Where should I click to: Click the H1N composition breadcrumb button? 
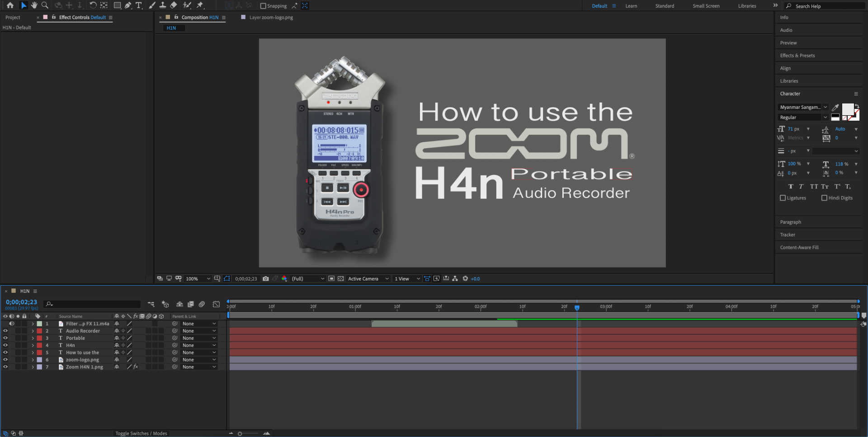174,28
